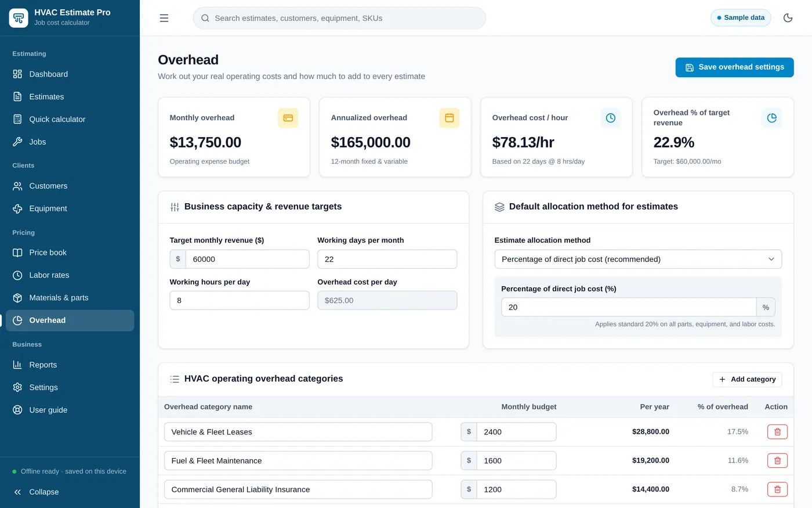Edit Target monthly revenue field

[x=247, y=260]
